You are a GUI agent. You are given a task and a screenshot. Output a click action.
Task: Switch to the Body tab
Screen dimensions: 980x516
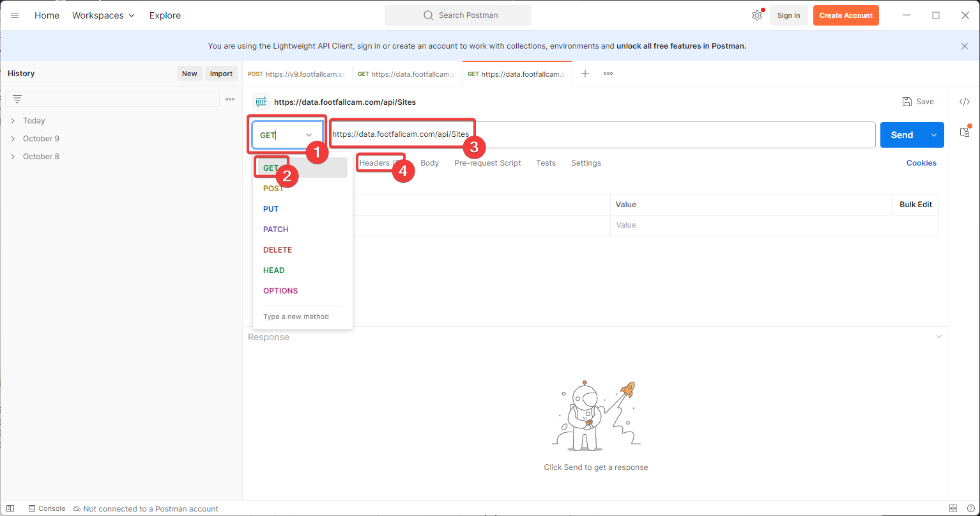click(429, 163)
